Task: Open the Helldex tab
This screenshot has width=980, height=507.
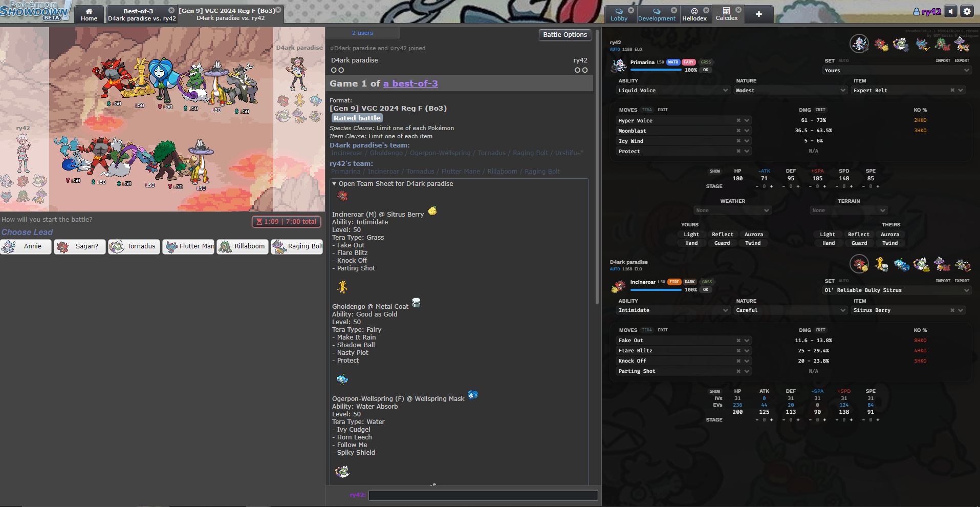Action: (x=694, y=14)
